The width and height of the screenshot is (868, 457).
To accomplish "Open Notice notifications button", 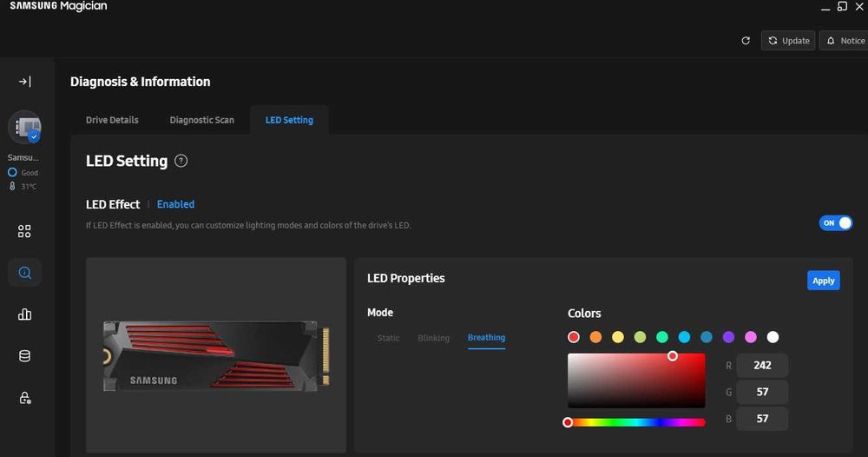I will point(845,41).
